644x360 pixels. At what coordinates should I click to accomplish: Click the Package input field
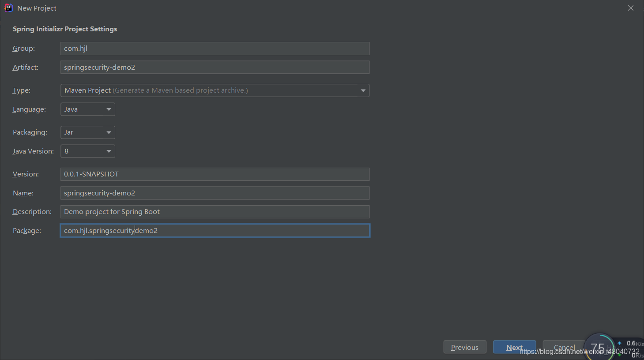coord(215,231)
